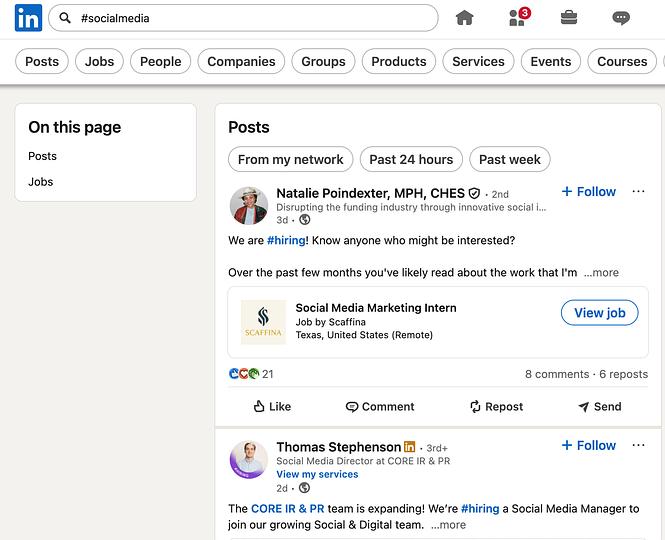Open Natalie Poindexter's profile photo

coord(249,205)
